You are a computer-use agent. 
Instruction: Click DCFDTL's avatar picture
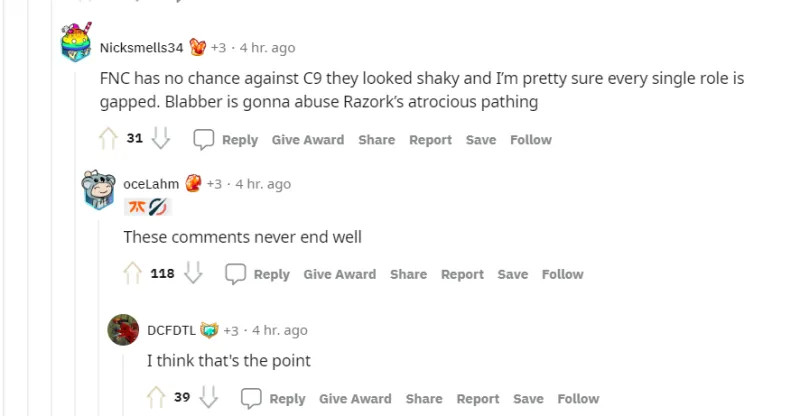coord(124,330)
